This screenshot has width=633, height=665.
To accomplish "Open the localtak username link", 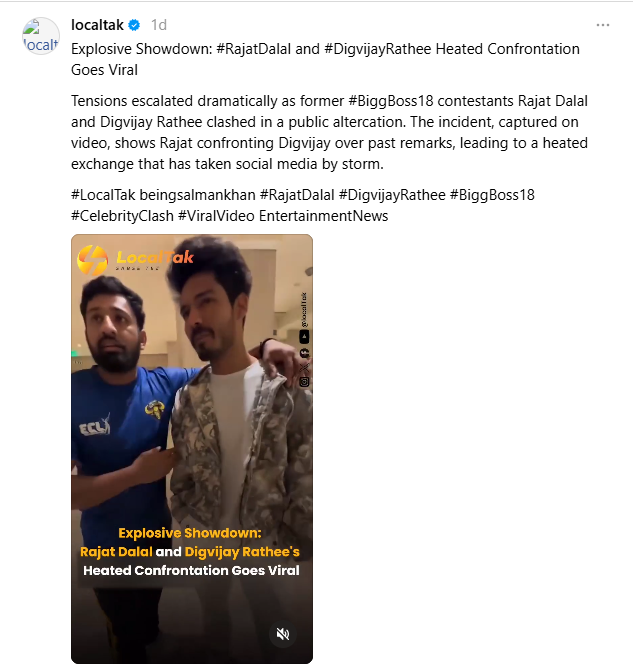I will point(97,25).
